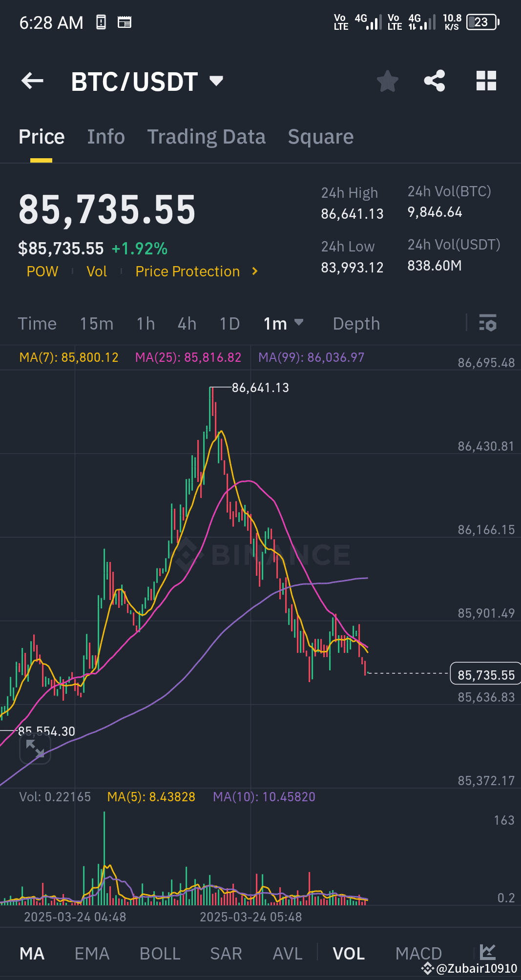The width and height of the screenshot is (521, 980).
Task: Open the Trading Data tab
Action: pos(207,137)
